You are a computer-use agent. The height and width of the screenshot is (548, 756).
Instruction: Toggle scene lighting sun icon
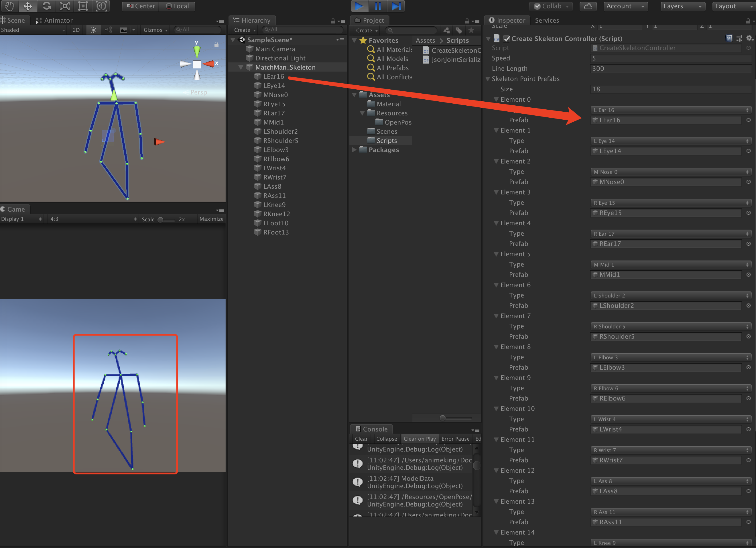[94, 30]
